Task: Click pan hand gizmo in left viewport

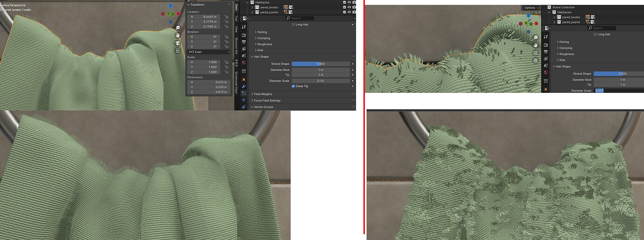Action: (178, 35)
